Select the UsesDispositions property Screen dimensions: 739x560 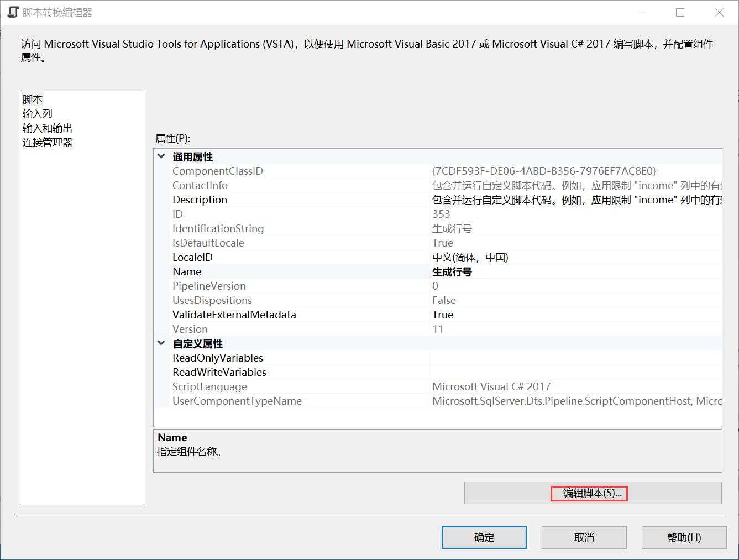tap(212, 300)
